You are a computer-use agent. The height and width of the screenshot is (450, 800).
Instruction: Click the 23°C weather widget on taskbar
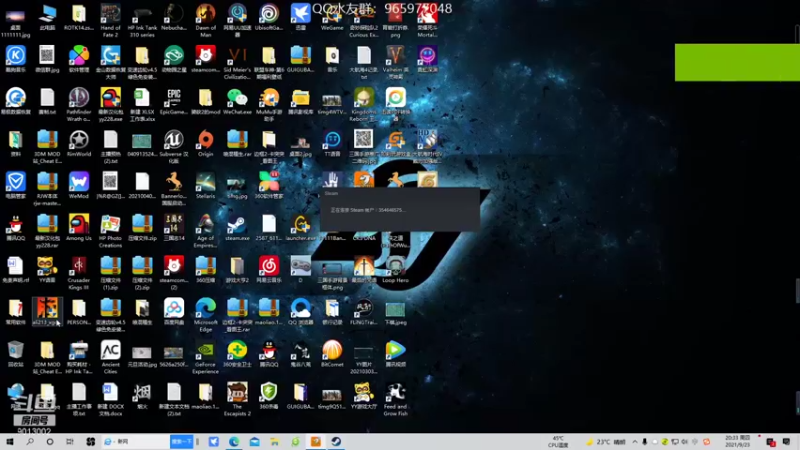[x=607, y=442]
